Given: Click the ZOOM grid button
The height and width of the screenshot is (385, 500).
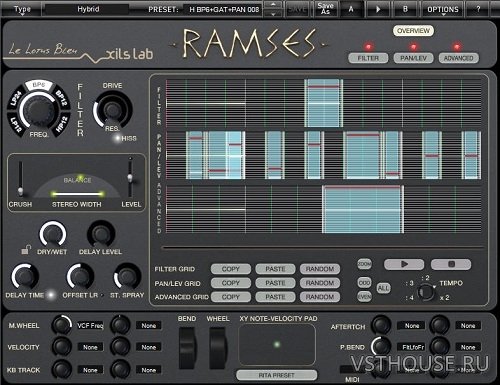Looking at the screenshot, I should pos(364,264).
